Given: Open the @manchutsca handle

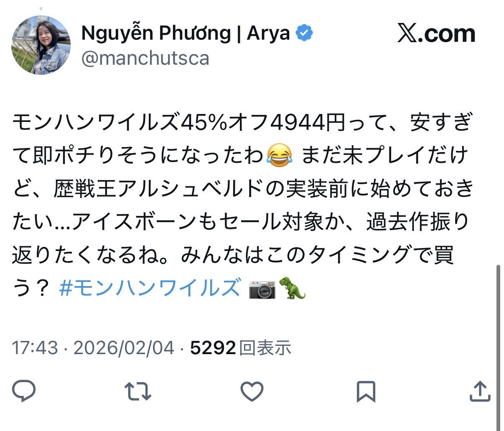Looking at the screenshot, I should coord(145,58).
